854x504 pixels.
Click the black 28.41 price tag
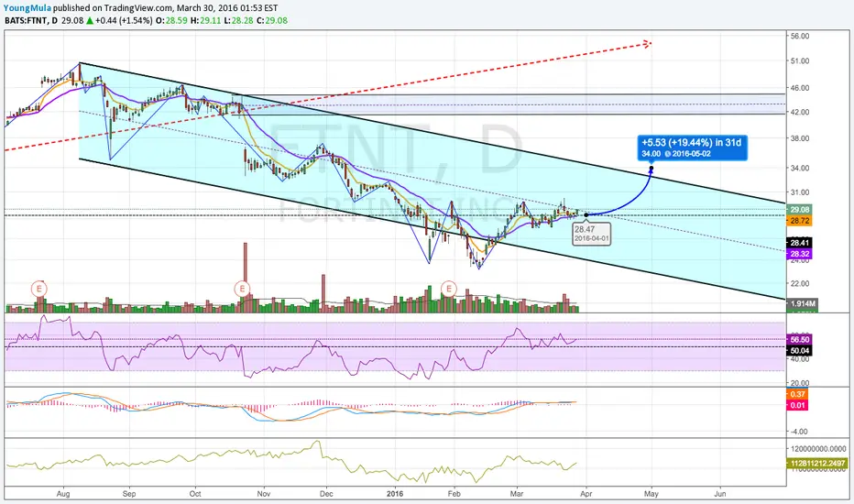click(800, 243)
